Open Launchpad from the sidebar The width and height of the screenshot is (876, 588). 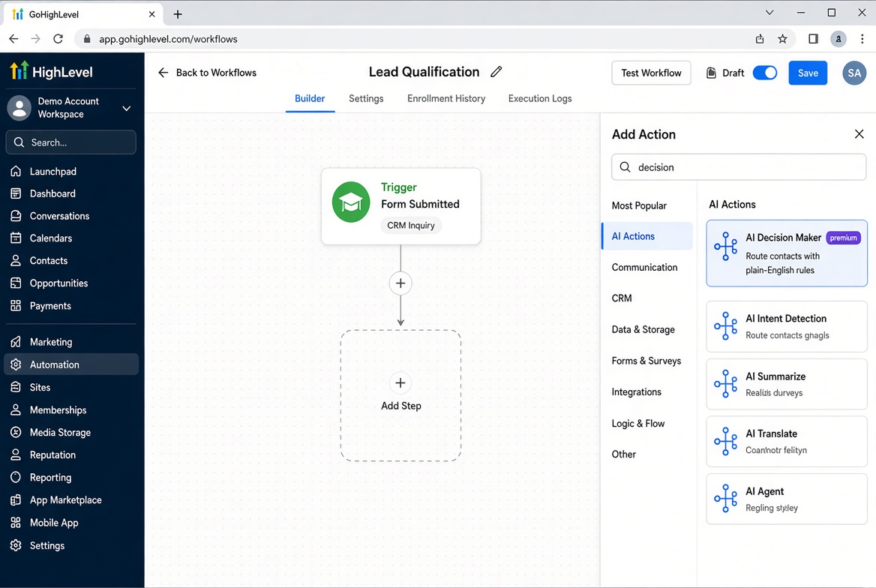point(53,172)
